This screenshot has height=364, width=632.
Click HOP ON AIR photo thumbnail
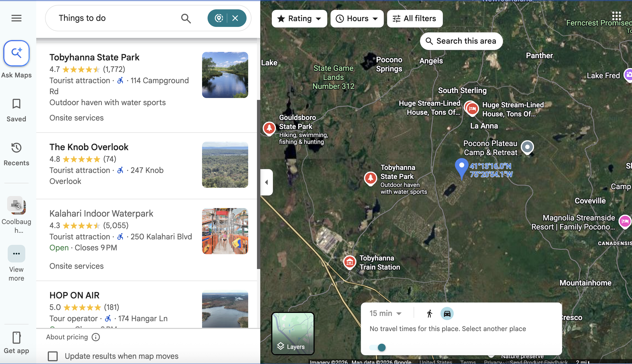point(225,309)
